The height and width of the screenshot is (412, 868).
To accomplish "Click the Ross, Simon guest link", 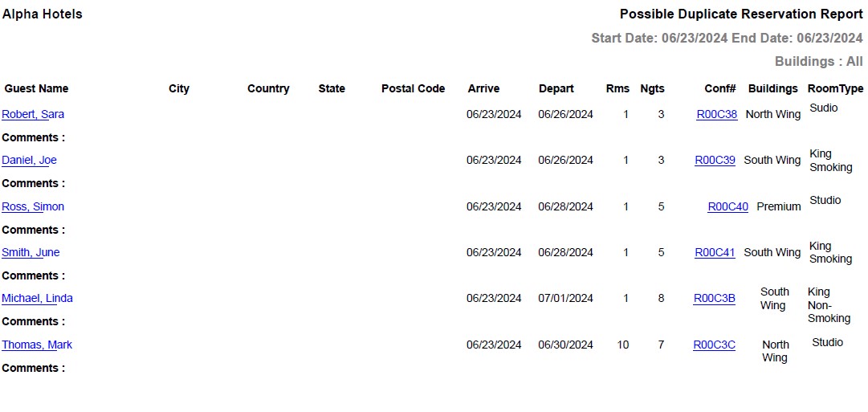I will tap(33, 206).
